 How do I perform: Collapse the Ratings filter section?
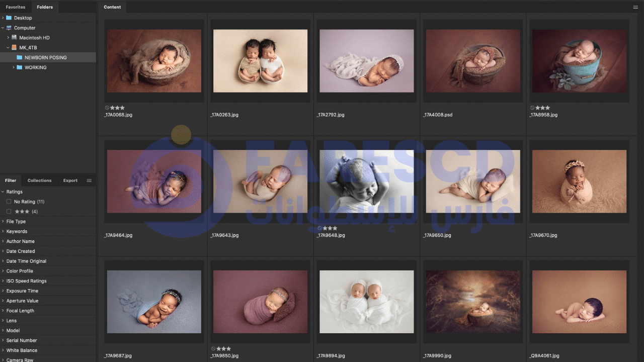[3, 192]
